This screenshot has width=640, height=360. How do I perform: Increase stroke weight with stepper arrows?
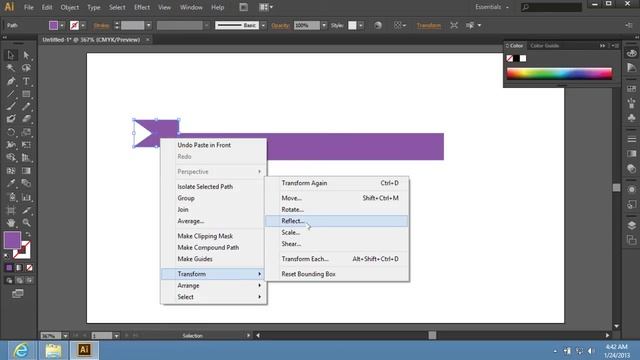click(117, 23)
